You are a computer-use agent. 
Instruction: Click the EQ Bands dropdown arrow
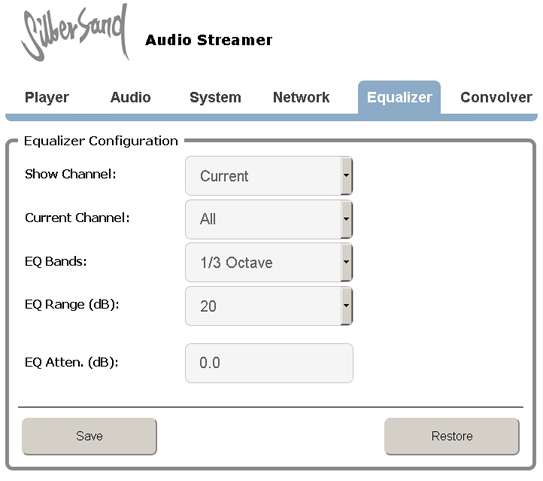coord(346,262)
